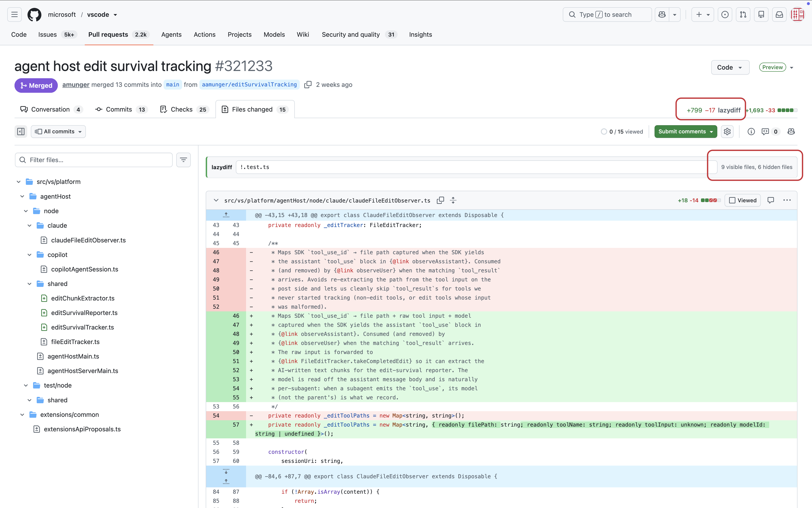812x508 pixels.
Task: Open the Copilot dropdown arrow in the header
Action: click(675, 15)
